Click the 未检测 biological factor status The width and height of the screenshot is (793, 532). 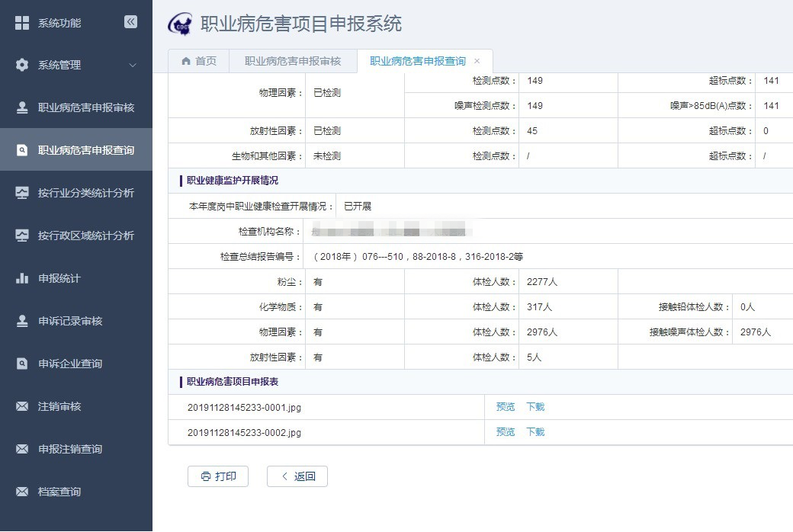click(x=327, y=156)
